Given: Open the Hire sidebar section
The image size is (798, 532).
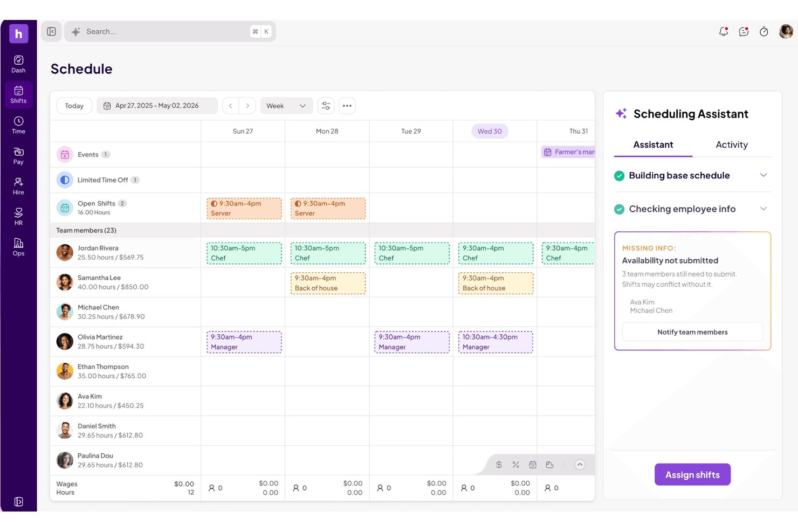Looking at the screenshot, I should pos(18,186).
